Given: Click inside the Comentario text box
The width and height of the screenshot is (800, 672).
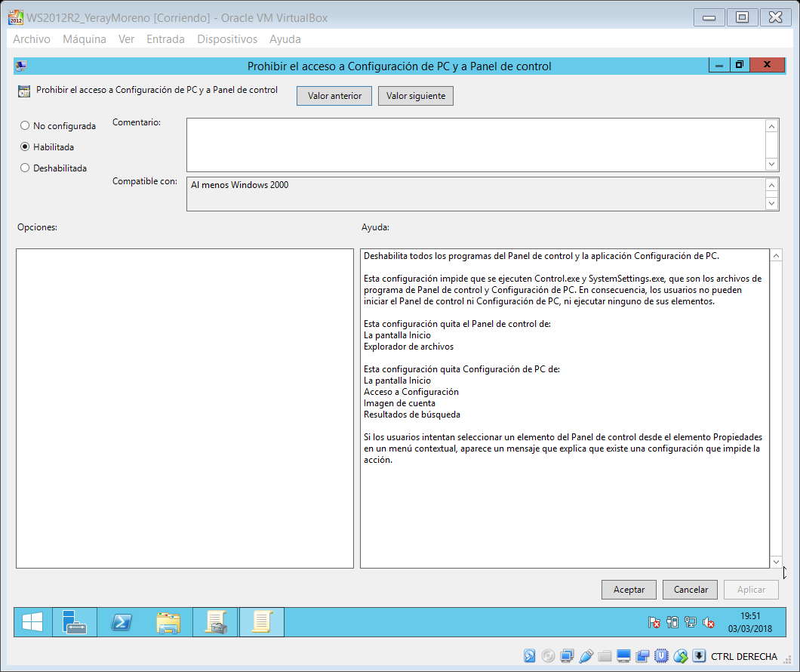Looking at the screenshot, I should [x=476, y=145].
